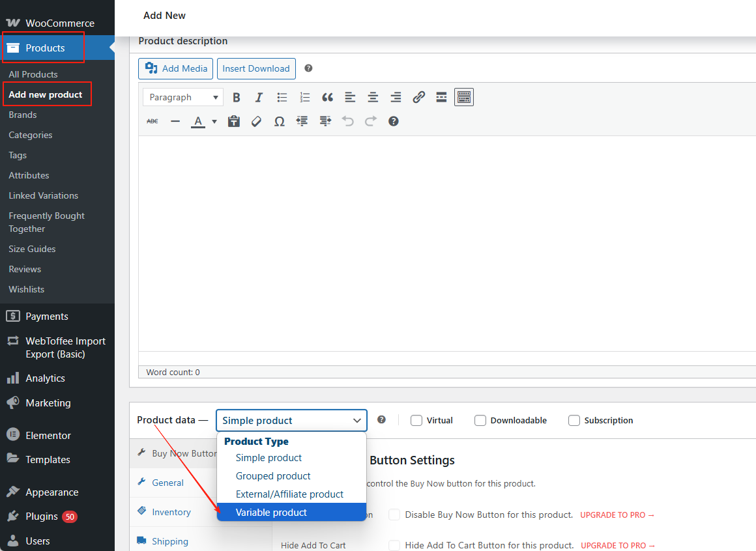The height and width of the screenshot is (551, 756).
Task: Toggle bold formatting in the editor
Action: 237,98
